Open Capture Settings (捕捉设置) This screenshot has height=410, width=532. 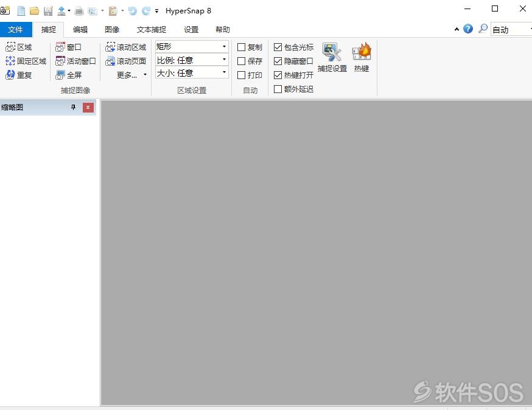[332, 57]
